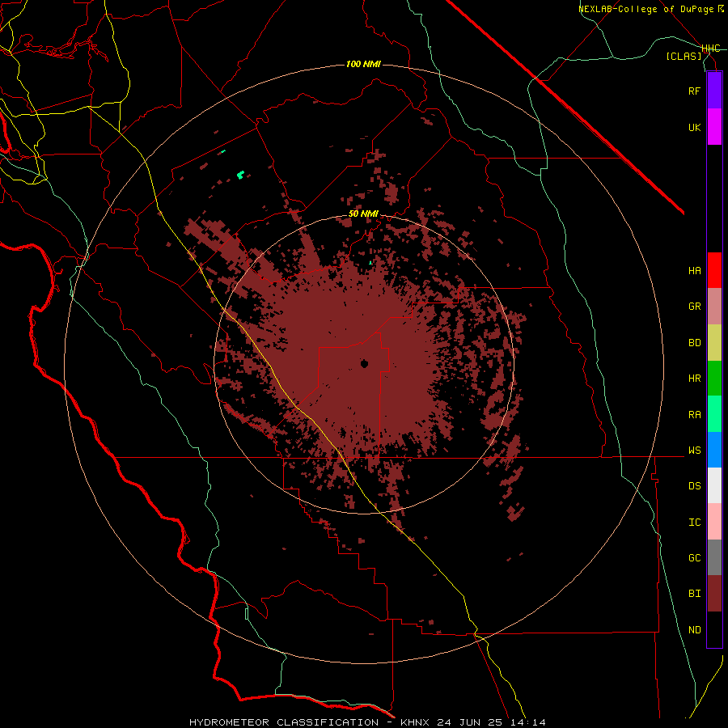
Task: Click the 'ND' legend label
Action: pos(694,630)
